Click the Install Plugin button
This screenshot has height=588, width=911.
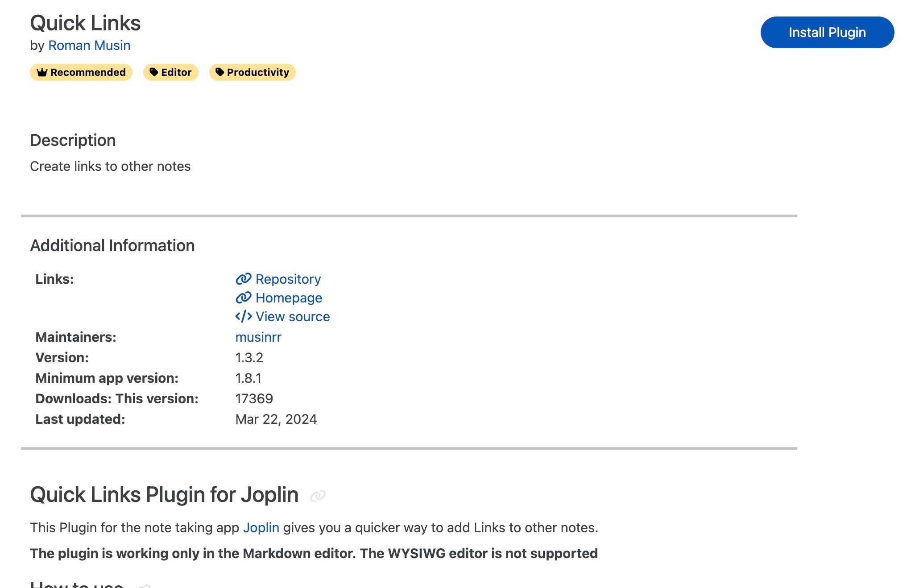[827, 32]
